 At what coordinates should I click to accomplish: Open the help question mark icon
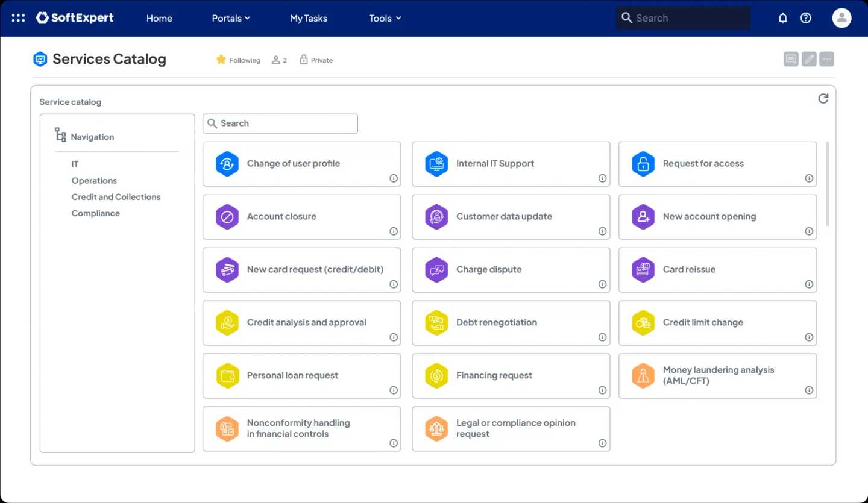805,18
